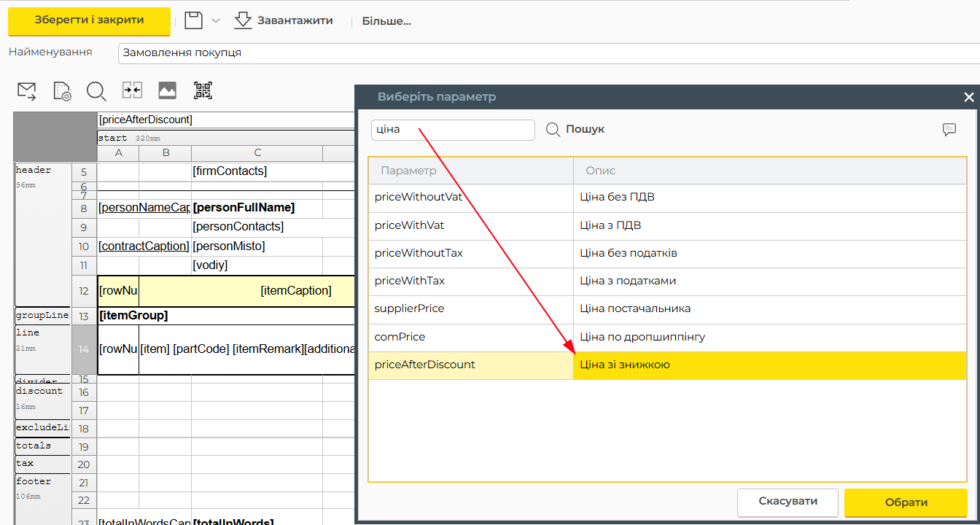Click the Ціна зі знижкою description cell
This screenshot has width=980, height=525.
[x=770, y=365]
